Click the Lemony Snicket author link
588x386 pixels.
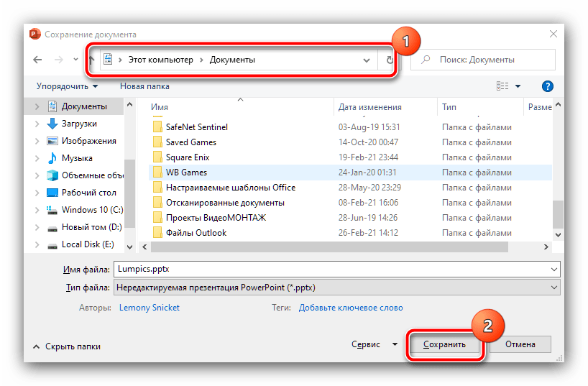pyautogui.click(x=149, y=308)
